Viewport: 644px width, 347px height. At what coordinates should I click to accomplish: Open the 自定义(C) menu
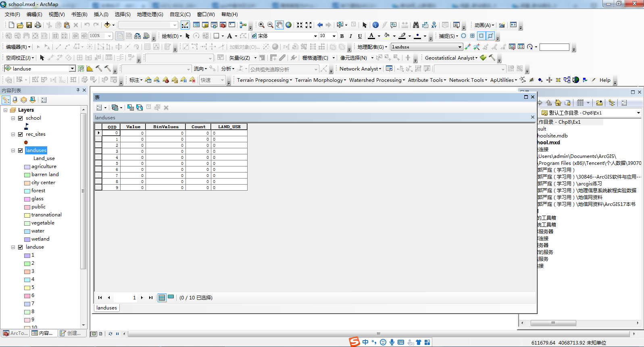coord(180,15)
